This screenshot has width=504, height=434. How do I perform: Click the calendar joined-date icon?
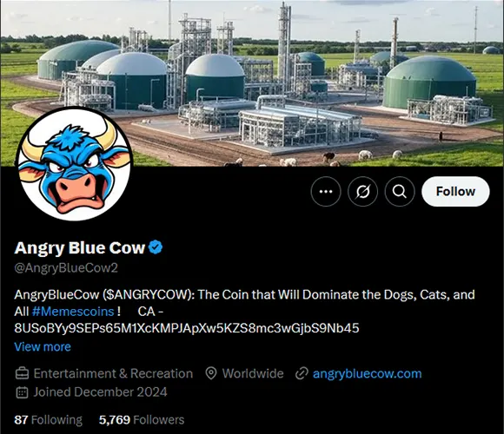[22, 392]
